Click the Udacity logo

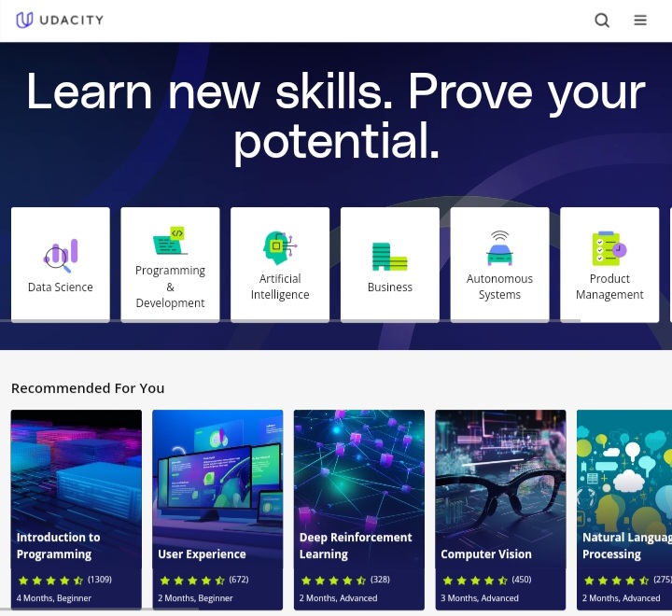point(60,20)
